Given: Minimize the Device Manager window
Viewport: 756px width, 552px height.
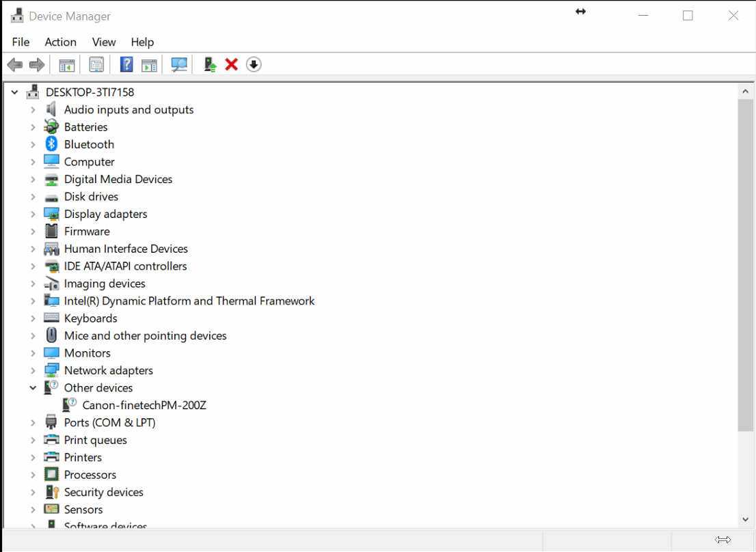Looking at the screenshot, I should (643, 16).
